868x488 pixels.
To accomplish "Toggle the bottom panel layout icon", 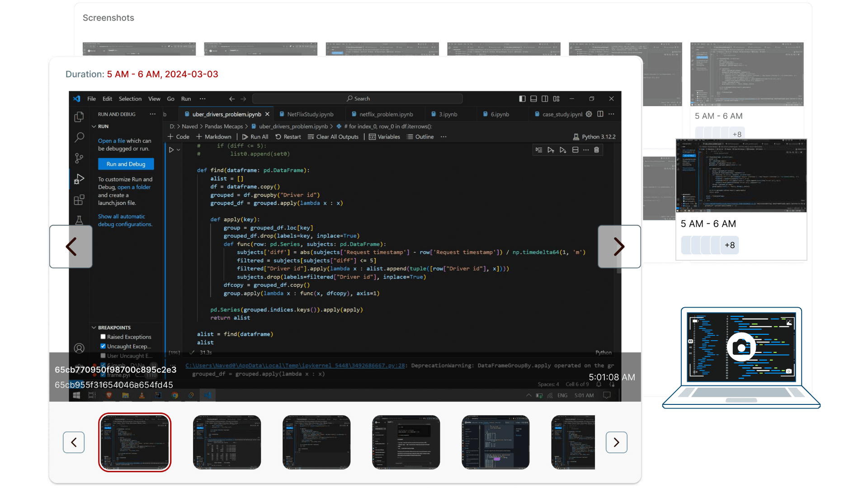I will coord(533,99).
